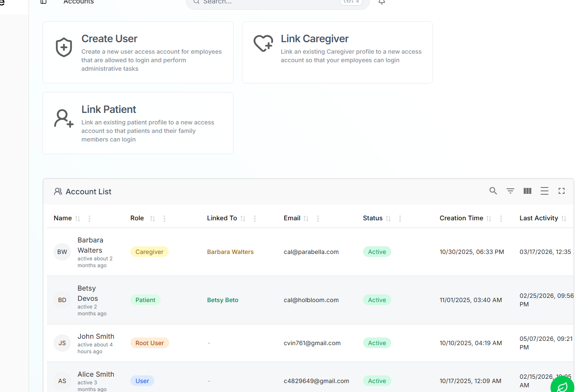This screenshot has height=392, width=588.
Task: Open the Linked To column options menu
Action: click(255, 219)
